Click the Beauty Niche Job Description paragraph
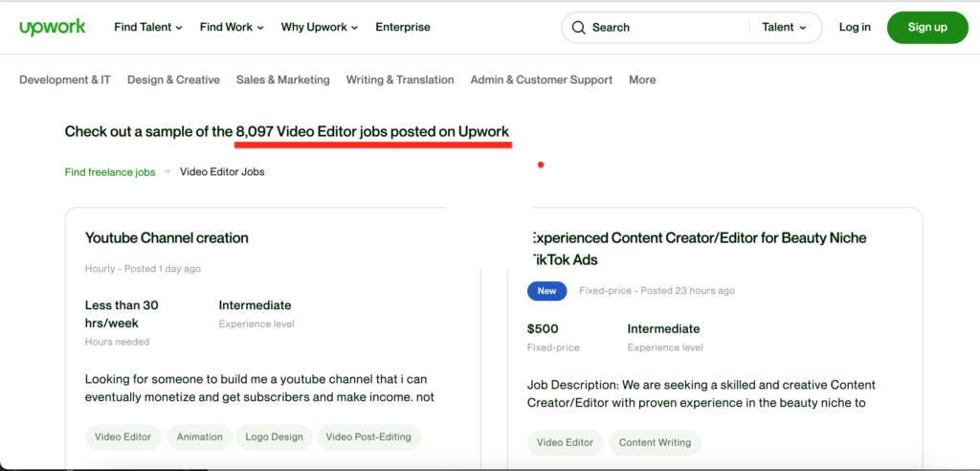The width and height of the screenshot is (980, 471). 702,393
